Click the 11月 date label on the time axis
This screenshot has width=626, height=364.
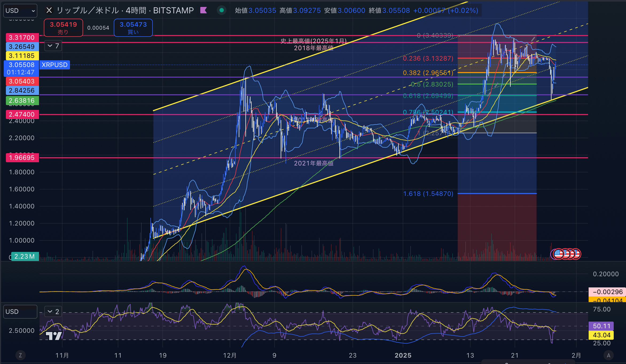(x=62, y=355)
